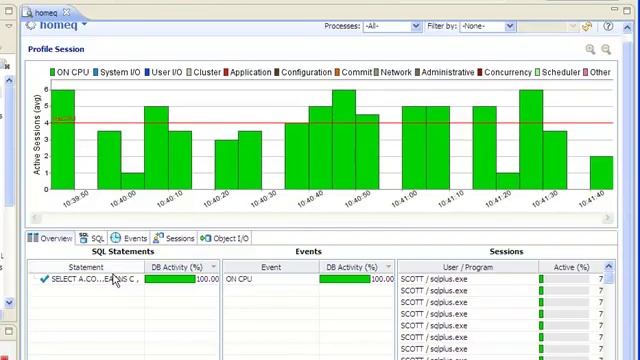Click the Other legend entry
640x360 pixels.
[x=597, y=72]
